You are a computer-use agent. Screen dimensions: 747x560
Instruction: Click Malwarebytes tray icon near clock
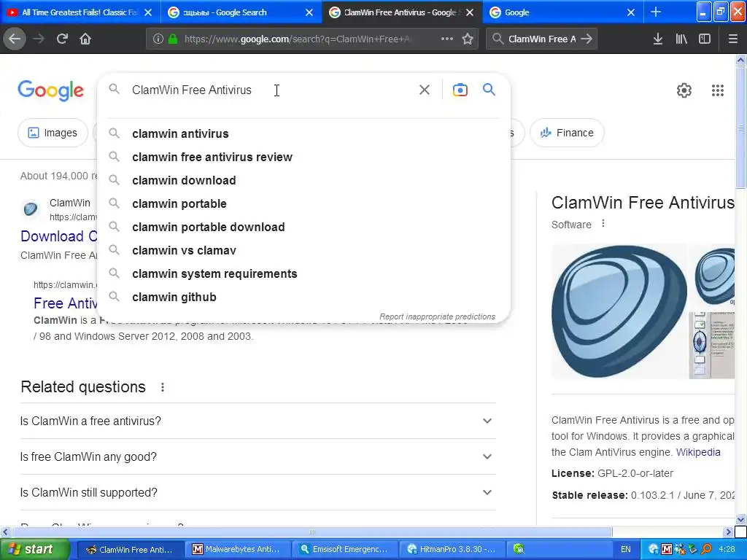(x=667, y=550)
